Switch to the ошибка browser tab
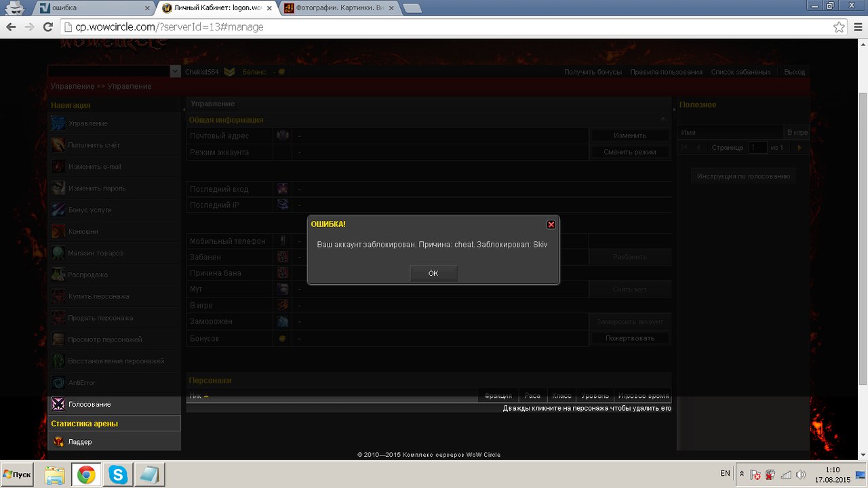 coord(94,8)
